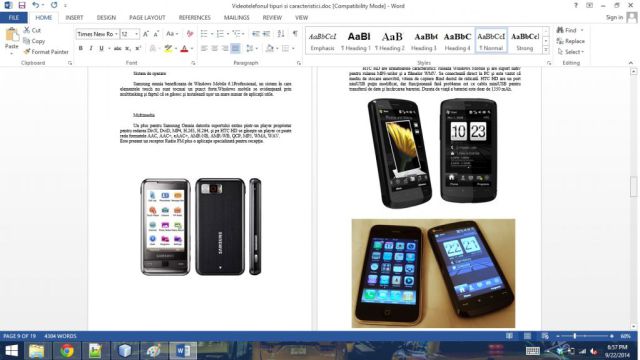
Task: Sort selected text alphabetically
Action: [281, 34]
